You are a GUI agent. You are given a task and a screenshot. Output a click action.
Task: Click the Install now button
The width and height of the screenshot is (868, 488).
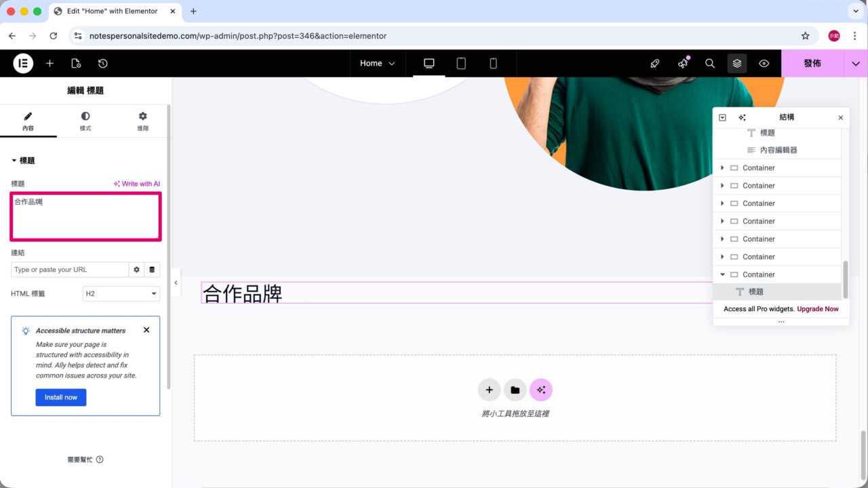(61, 397)
